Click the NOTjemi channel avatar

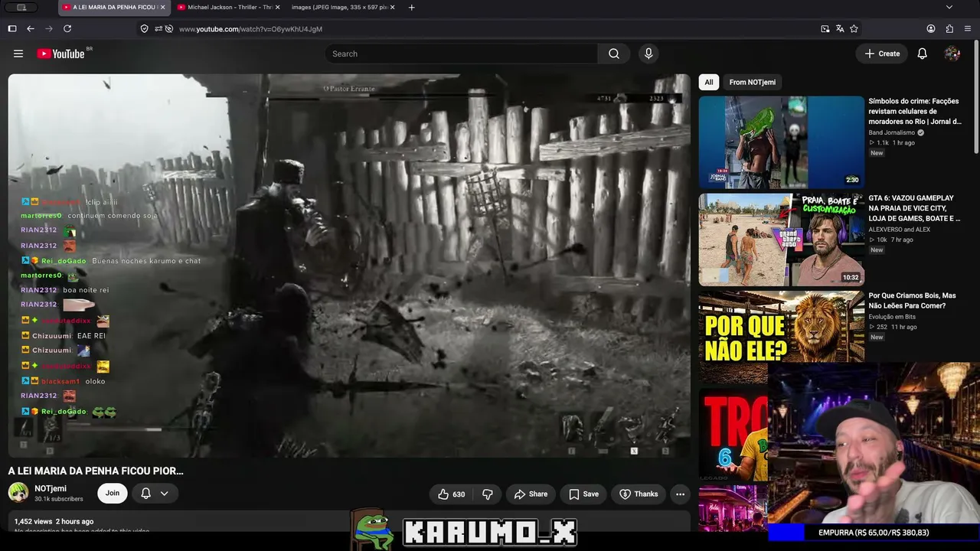[18, 493]
